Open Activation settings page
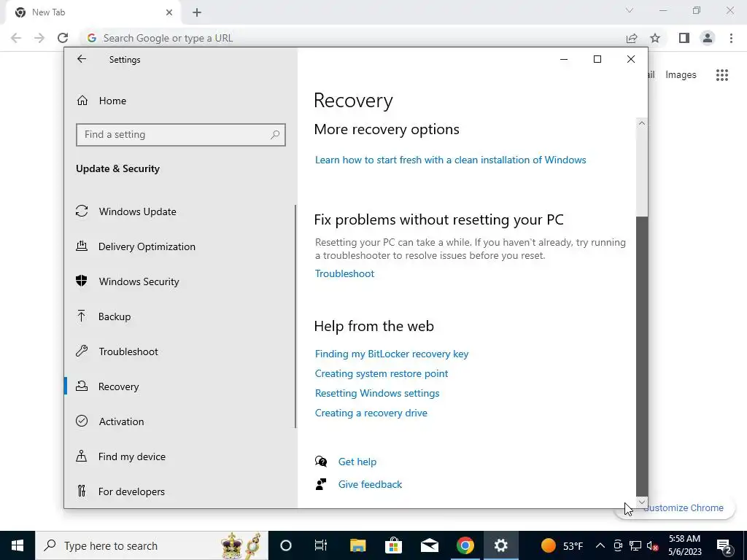This screenshot has height=560, width=747. click(x=122, y=421)
